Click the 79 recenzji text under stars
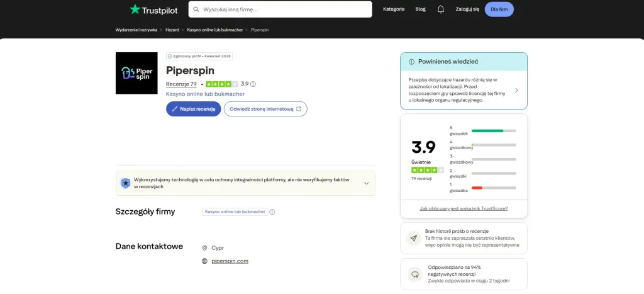Screen dimensions: 644x294 (421, 179)
